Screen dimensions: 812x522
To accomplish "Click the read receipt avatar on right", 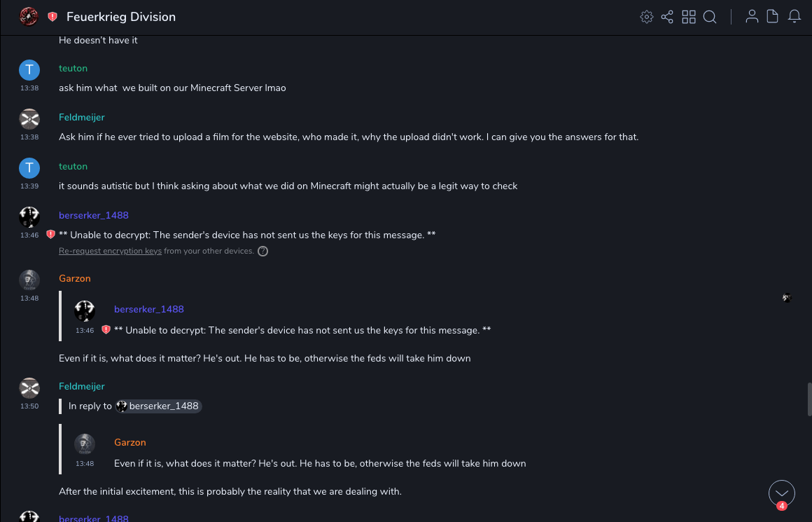I will pos(787,298).
